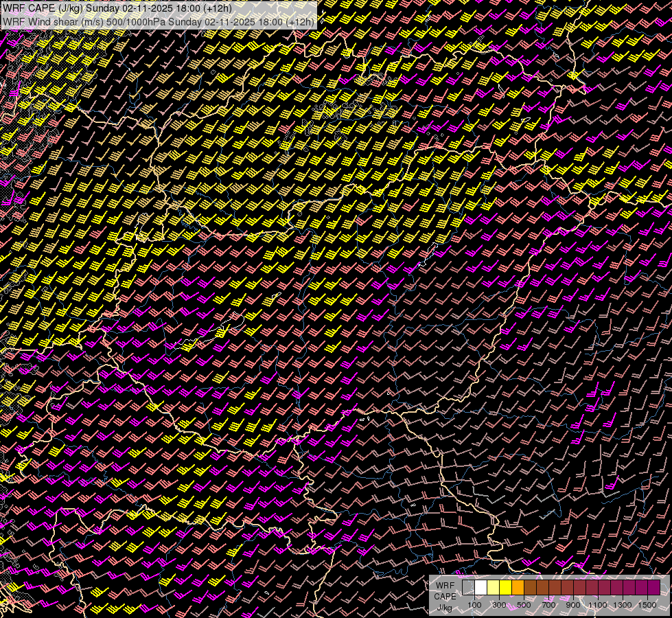Click the 1500 legend value
672x618 pixels.
coord(647,605)
